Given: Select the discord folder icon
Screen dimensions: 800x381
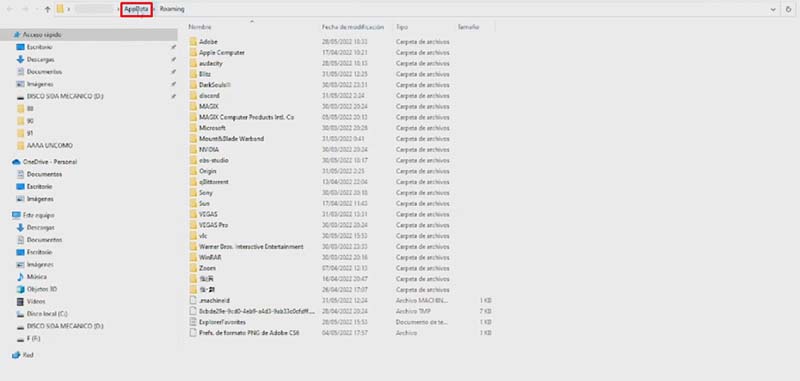Looking at the screenshot, I should [193, 95].
